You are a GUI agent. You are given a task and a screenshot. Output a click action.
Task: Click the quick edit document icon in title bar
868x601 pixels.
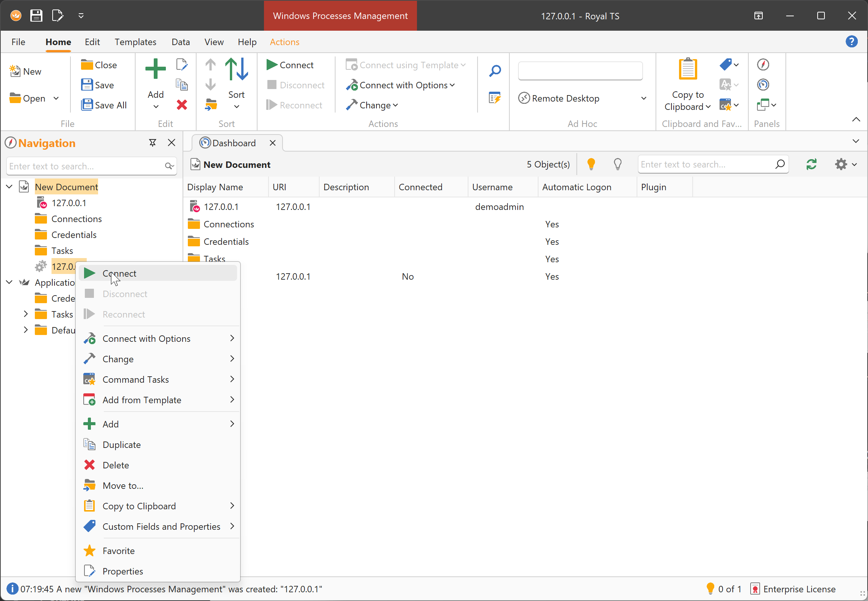58,16
